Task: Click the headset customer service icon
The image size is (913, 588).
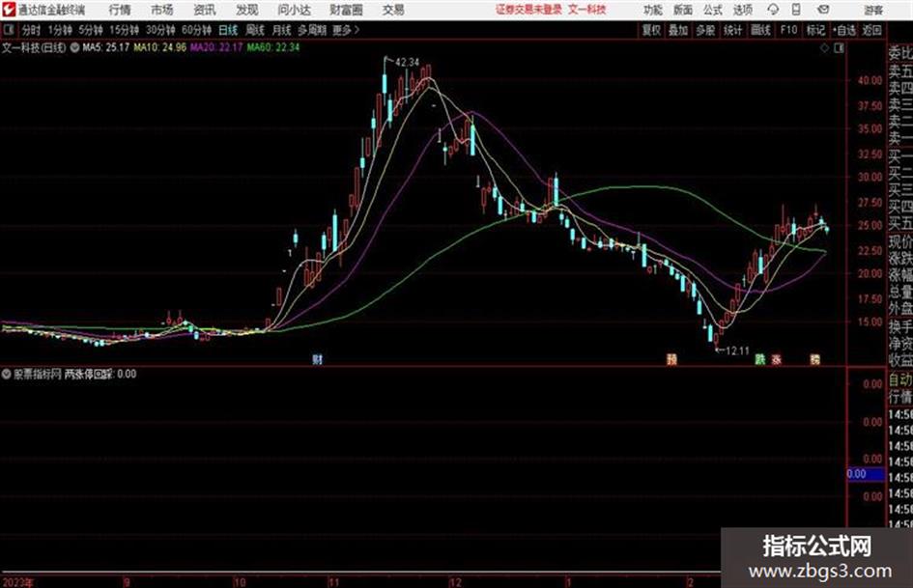Action: point(773,10)
